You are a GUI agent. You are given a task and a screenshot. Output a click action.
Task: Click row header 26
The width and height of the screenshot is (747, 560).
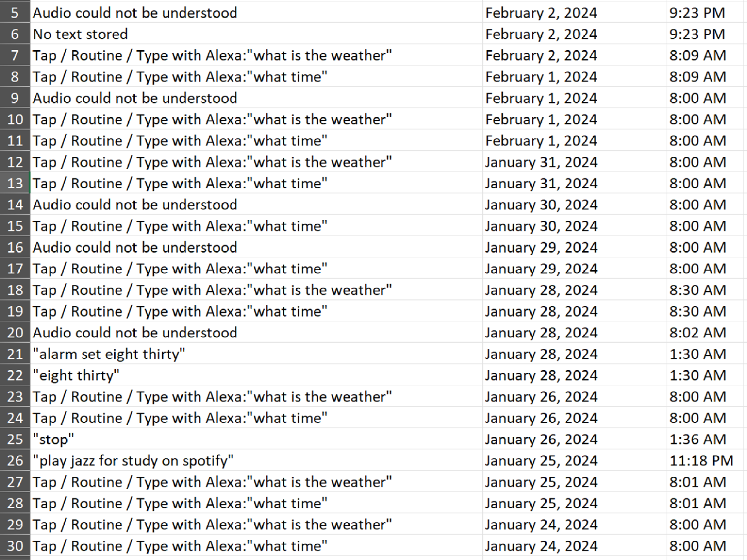tap(15, 460)
